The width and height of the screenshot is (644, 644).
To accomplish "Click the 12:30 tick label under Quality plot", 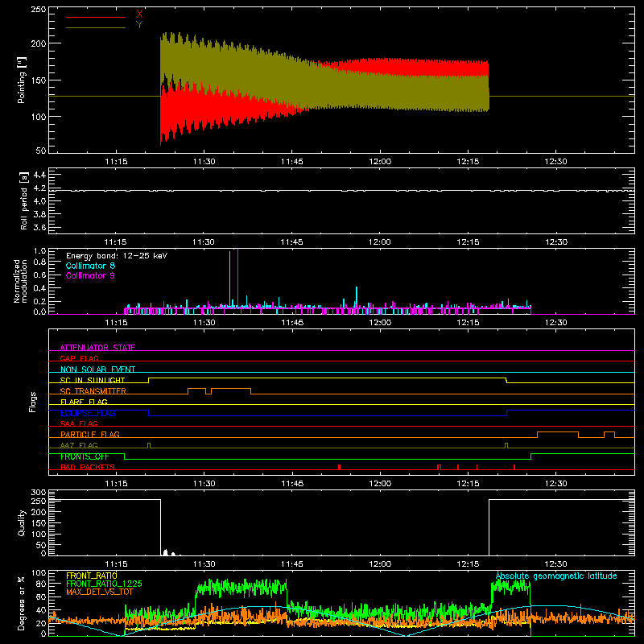I will coord(555,564).
